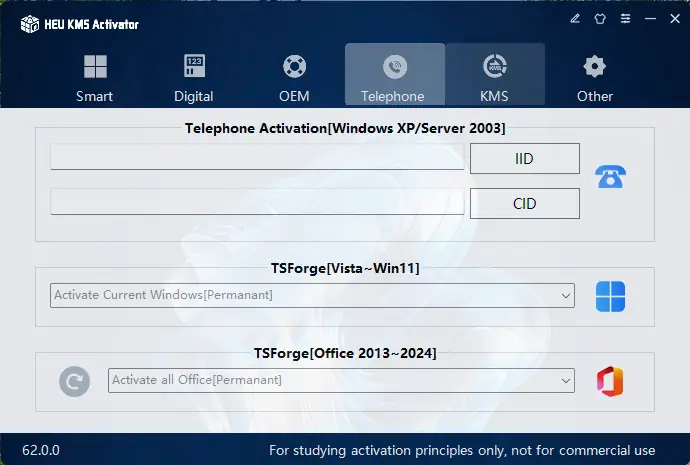
Task: Focus the IID text input field
Action: click(x=257, y=156)
